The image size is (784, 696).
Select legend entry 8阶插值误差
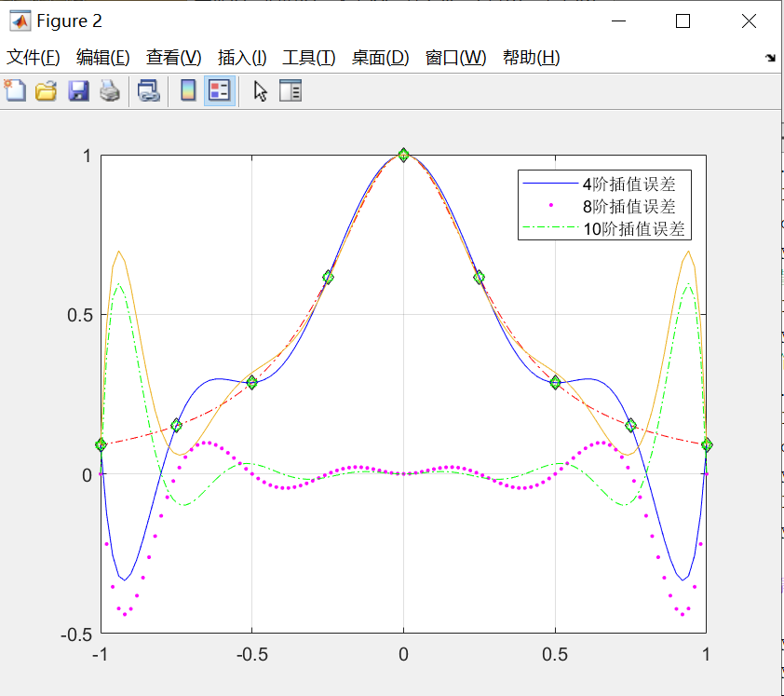pos(629,206)
